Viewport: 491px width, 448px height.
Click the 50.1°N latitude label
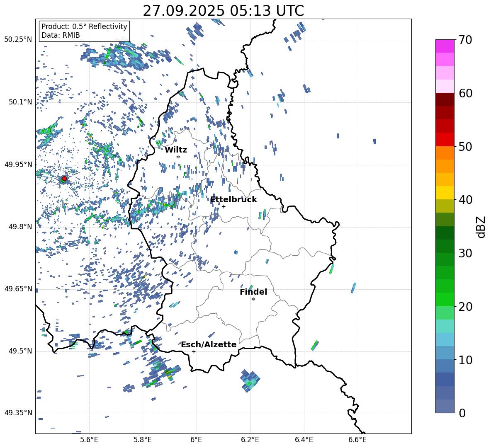[20, 102]
